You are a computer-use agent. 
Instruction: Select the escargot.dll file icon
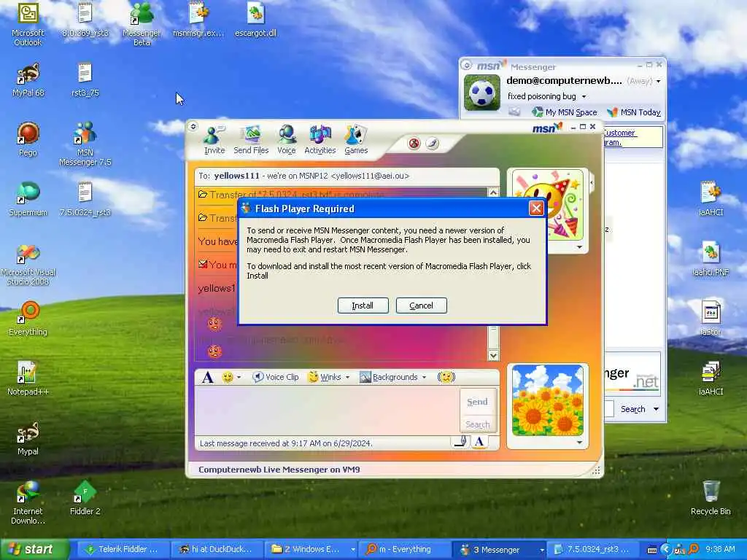(256, 20)
